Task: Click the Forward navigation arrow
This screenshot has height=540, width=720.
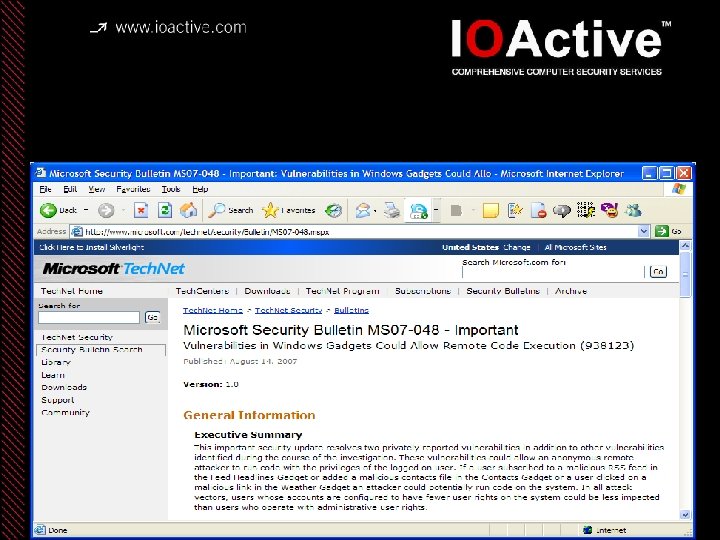Action: (x=106, y=210)
